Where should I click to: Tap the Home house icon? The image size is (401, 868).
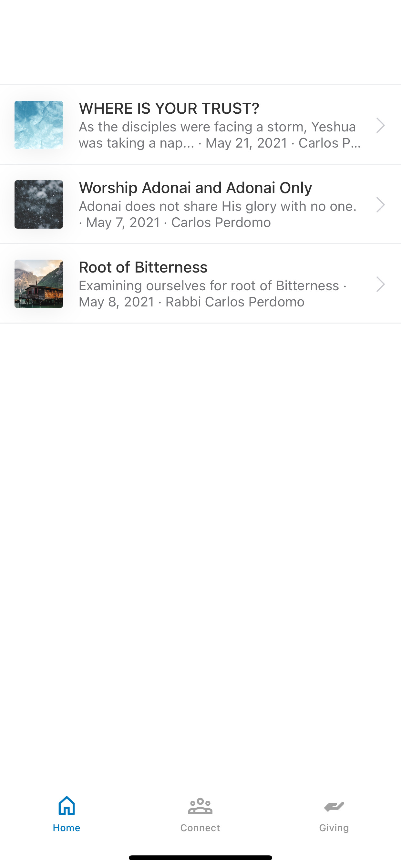click(x=67, y=805)
